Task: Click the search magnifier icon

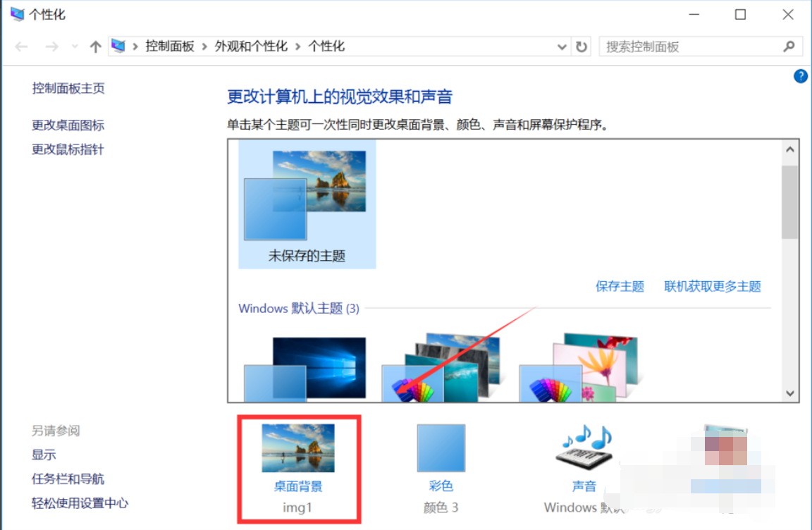Action: pos(789,46)
